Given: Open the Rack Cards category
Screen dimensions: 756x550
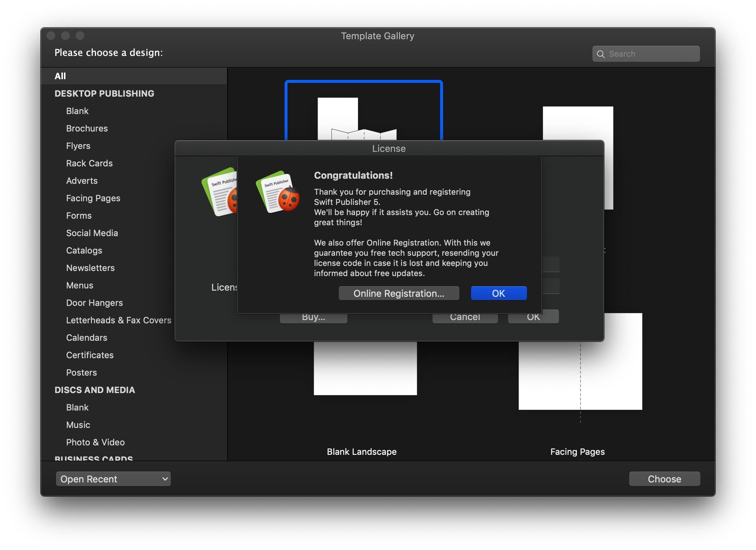Looking at the screenshot, I should click(89, 163).
